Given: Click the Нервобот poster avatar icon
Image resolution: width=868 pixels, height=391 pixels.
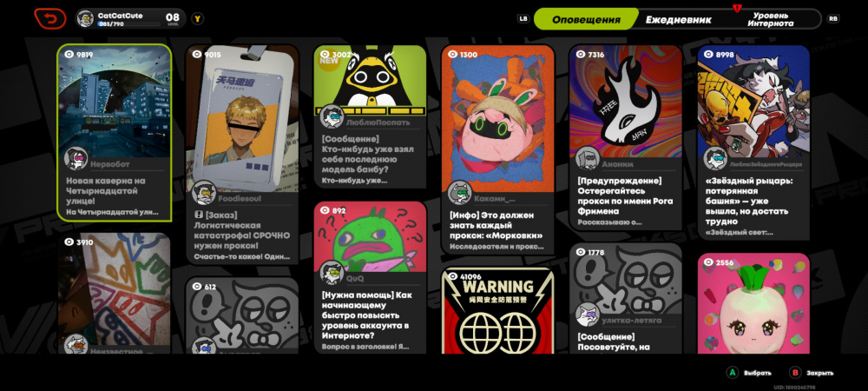Looking at the screenshot, I should coord(76,158).
